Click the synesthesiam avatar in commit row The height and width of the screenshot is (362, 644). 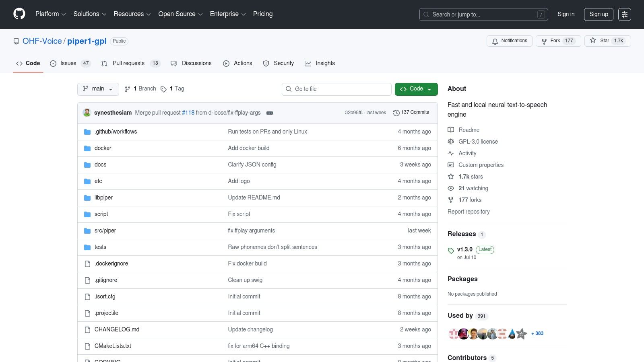tap(87, 113)
